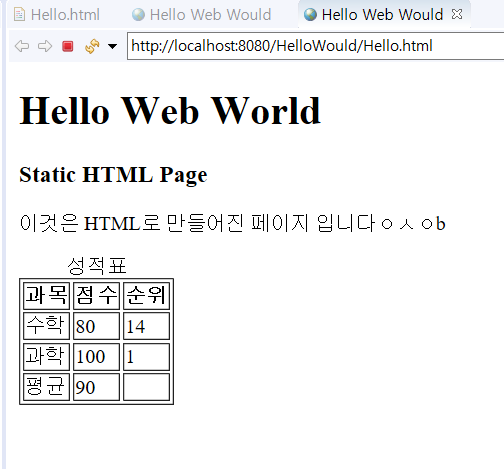Close the active Hello Web Would tab

pyautogui.click(x=457, y=14)
